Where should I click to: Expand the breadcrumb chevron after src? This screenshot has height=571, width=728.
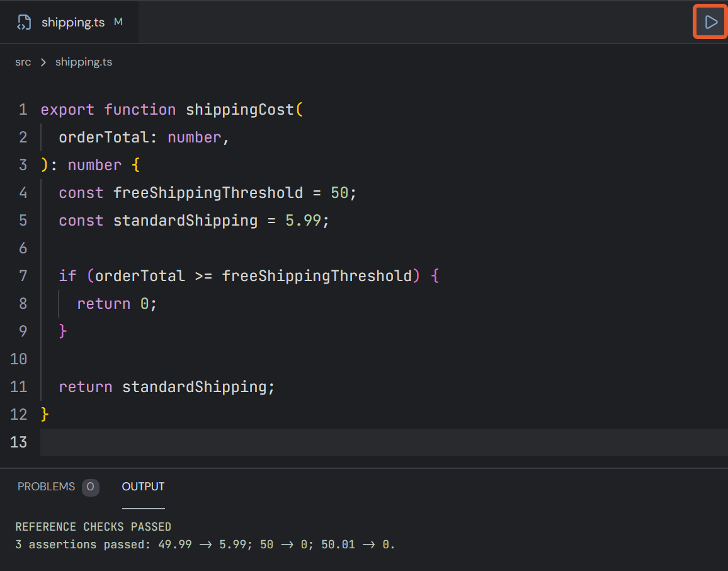[x=43, y=62]
